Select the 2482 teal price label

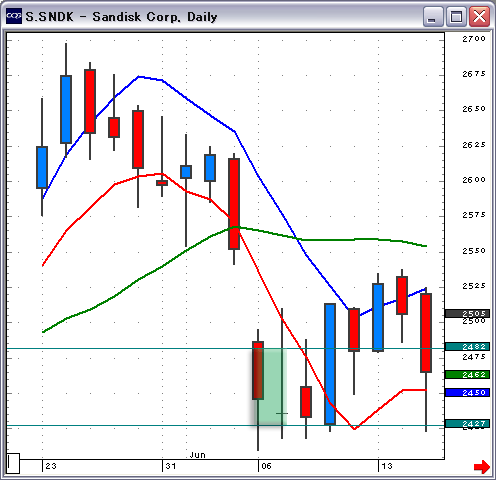click(467, 347)
